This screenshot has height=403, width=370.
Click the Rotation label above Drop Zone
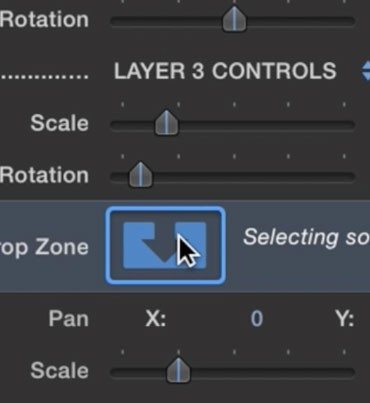click(44, 175)
